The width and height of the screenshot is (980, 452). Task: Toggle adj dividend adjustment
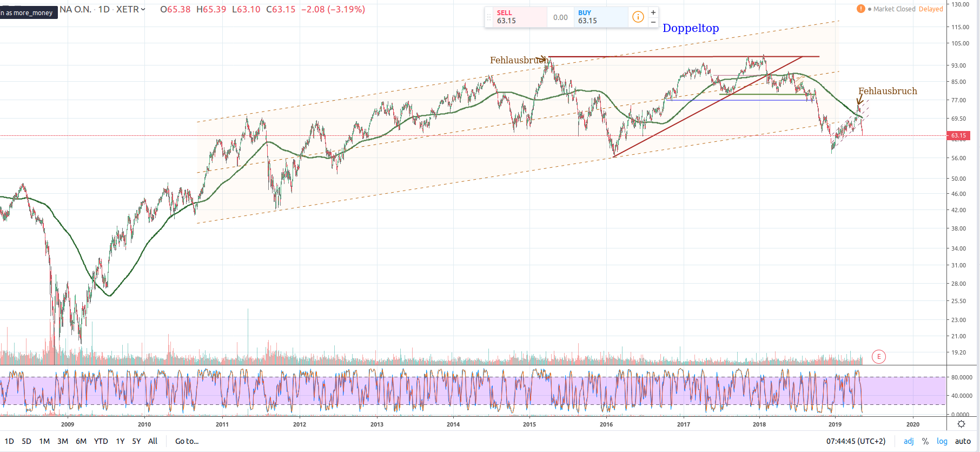tap(909, 441)
